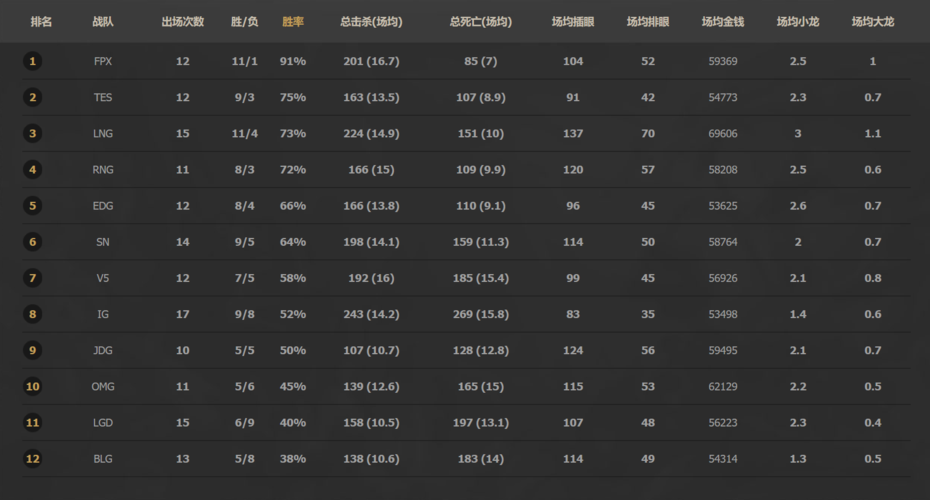Click FPX win rate 91%
This screenshot has width=930, height=500.
(x=293, y=61)
